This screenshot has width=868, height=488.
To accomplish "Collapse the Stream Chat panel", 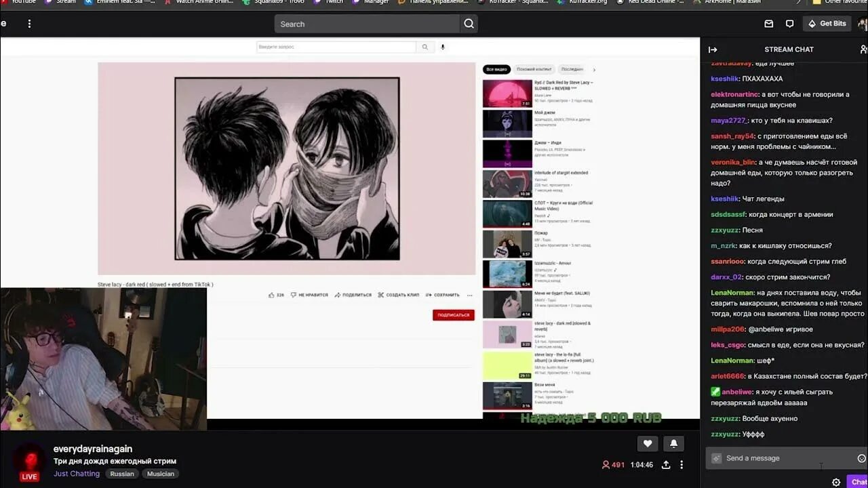I will pyautogui.click(x=713, y=49).
